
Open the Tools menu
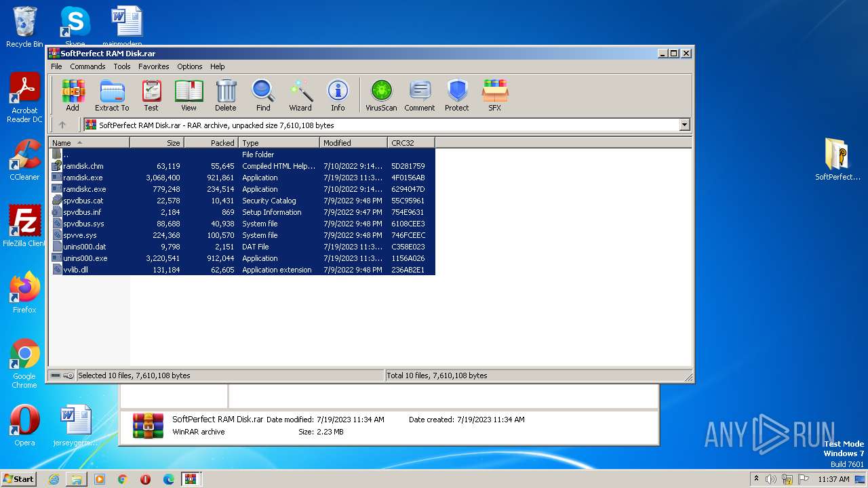[122, 66]
